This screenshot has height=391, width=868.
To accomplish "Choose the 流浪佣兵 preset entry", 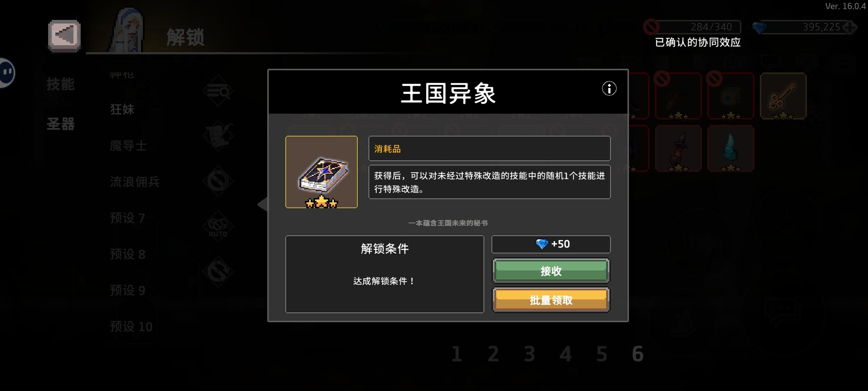I will click(x=135, y=182).
